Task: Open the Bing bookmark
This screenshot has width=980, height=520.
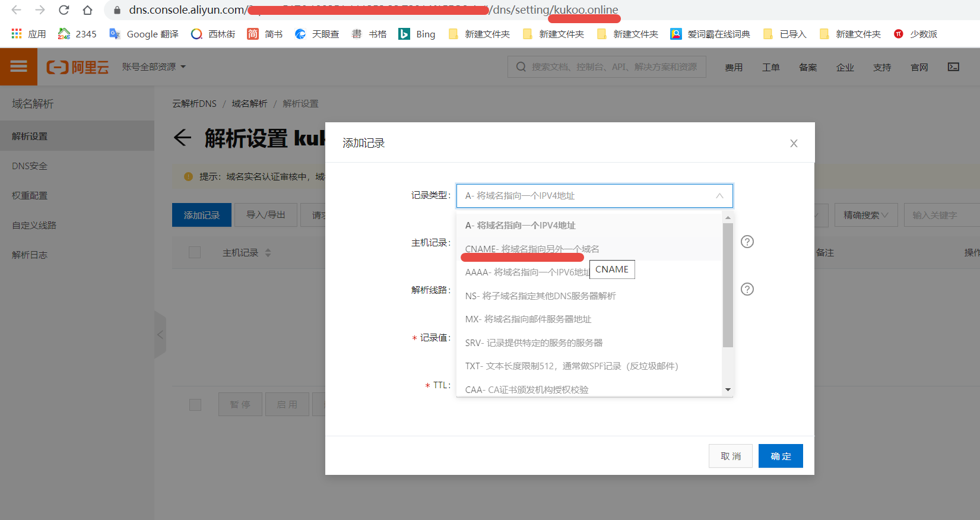Action: click(x=417, y=34)
